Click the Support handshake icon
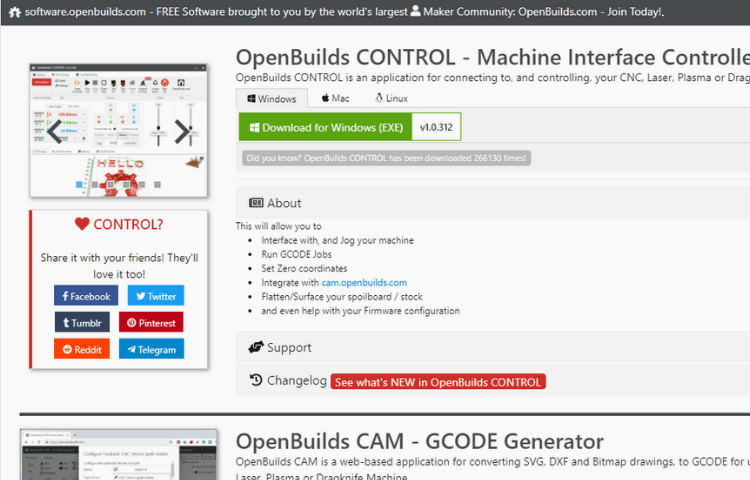The image size is (750, 480). 256,347
